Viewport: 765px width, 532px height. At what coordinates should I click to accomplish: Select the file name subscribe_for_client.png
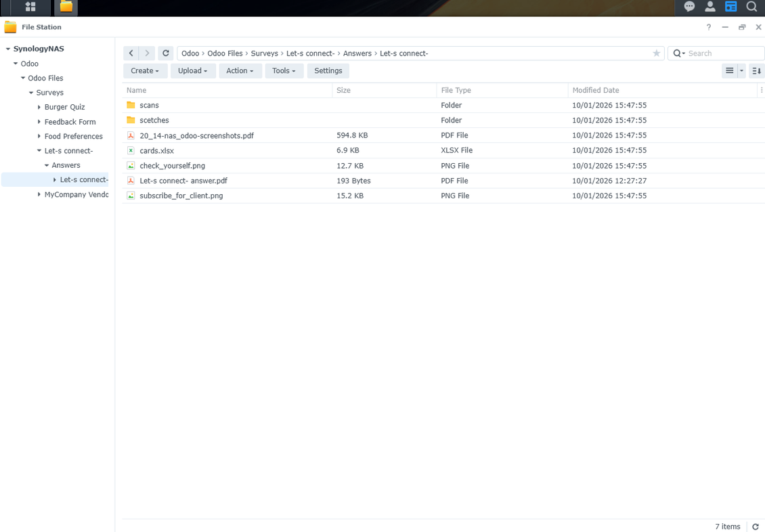(x=181, y=196)
